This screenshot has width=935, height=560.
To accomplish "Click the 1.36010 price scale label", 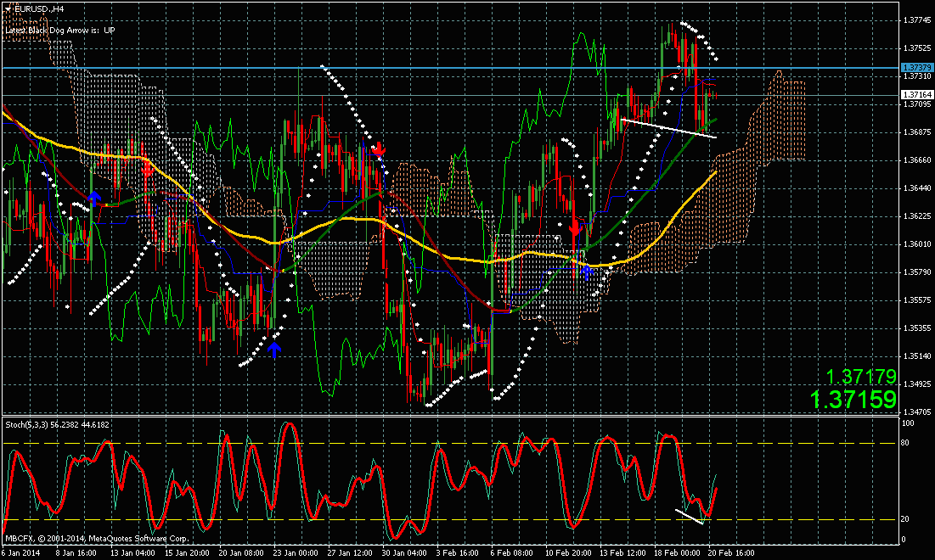I will tap(917, 244).
